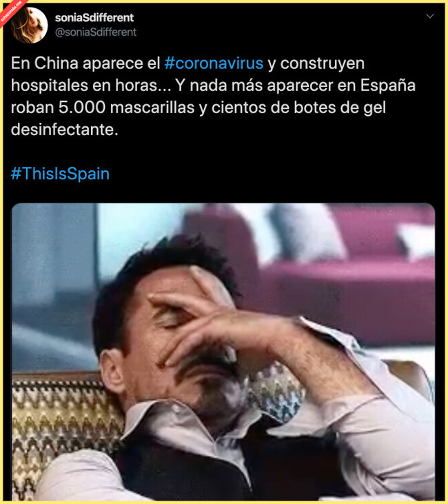Open the tweet options chevron menu

pos(429,16)
